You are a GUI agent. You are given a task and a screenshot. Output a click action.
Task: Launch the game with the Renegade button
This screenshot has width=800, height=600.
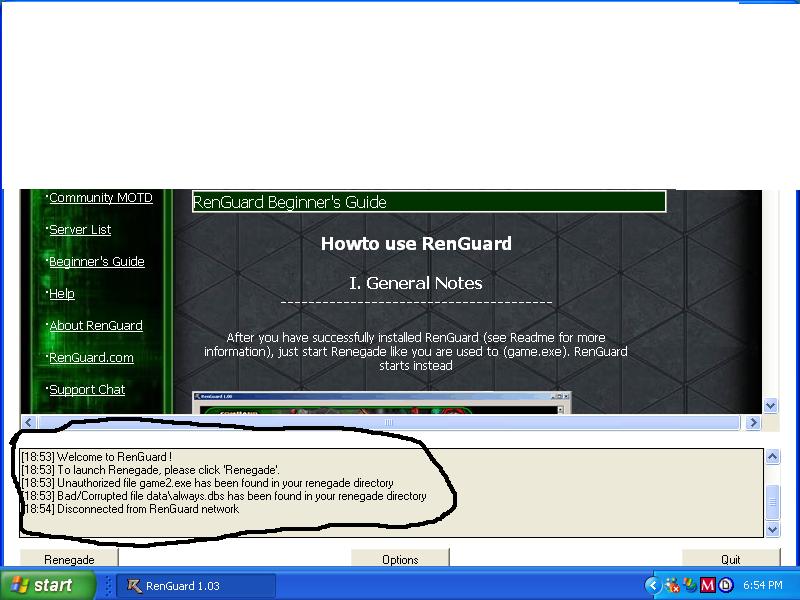tap(69, 559)
